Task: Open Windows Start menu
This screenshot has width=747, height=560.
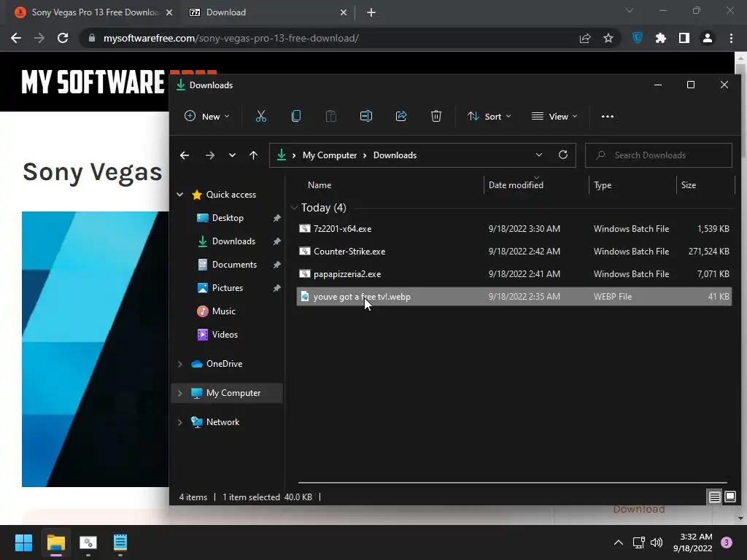Action: (23, 542)
